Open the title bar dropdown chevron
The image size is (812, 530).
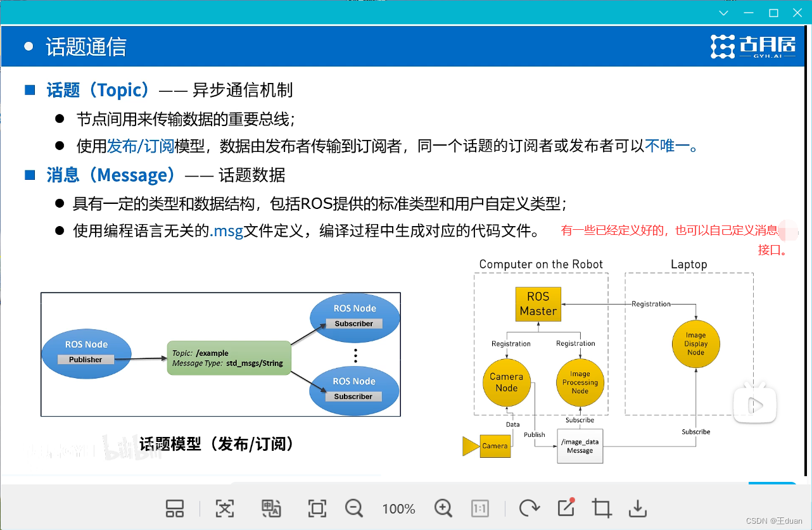725,13
